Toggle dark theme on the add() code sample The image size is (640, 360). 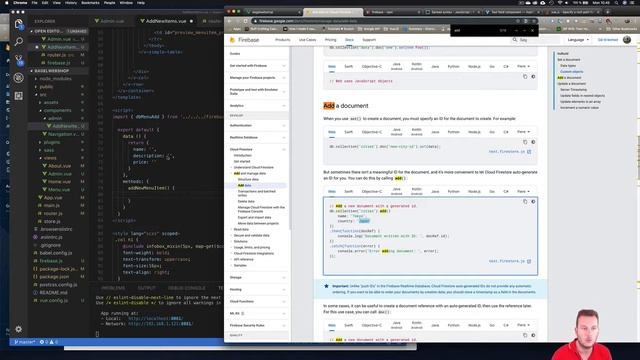(x=533, y=202)
